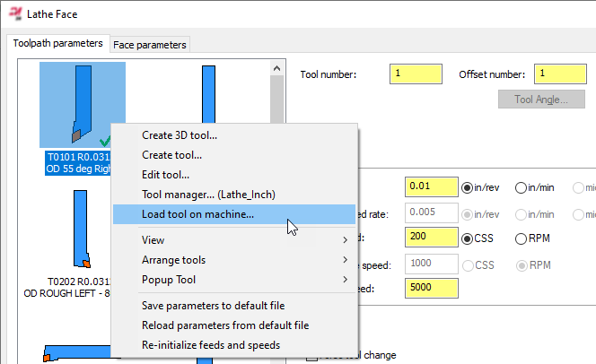This screenshot has height=364, width=596.
Task: Open Tool manager... (Lathe_Inch)
Action: (x=235, y=195)
